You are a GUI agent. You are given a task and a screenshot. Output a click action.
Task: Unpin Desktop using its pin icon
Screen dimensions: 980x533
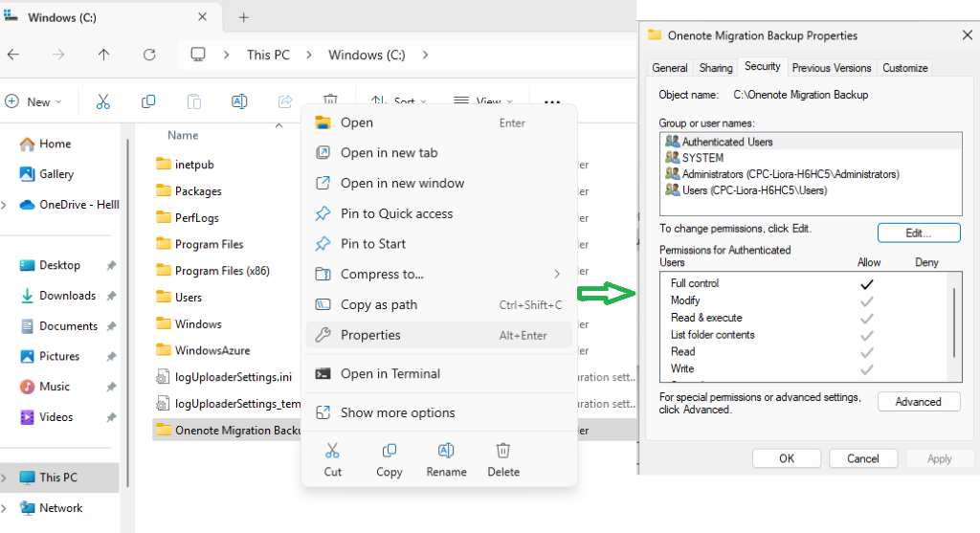pyautogui.click(x=111, y=266)
